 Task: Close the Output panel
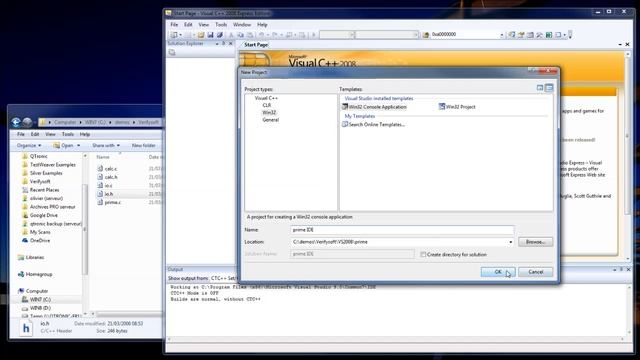[629, 270]
